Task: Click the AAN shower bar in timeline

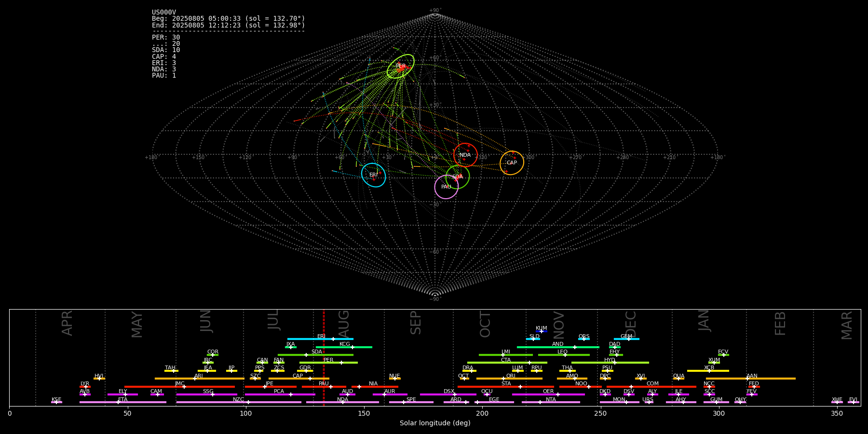Action: [x=751, y=379]
